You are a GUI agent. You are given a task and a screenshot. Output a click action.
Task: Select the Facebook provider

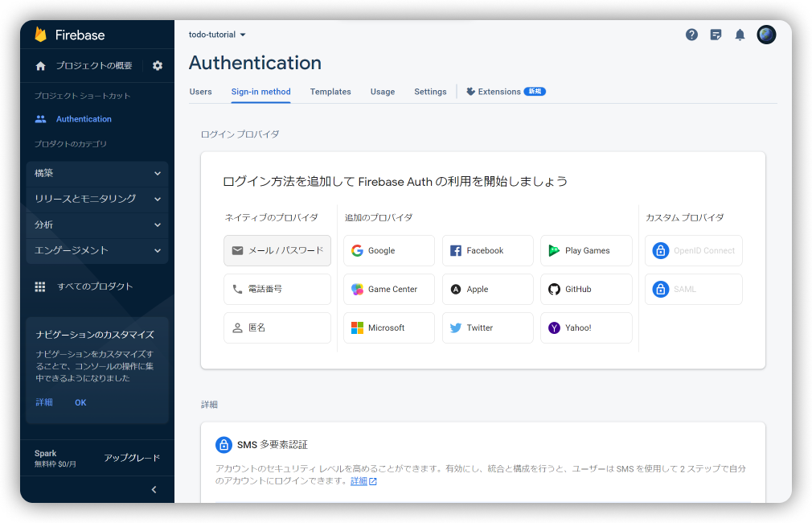click(488, 250)
